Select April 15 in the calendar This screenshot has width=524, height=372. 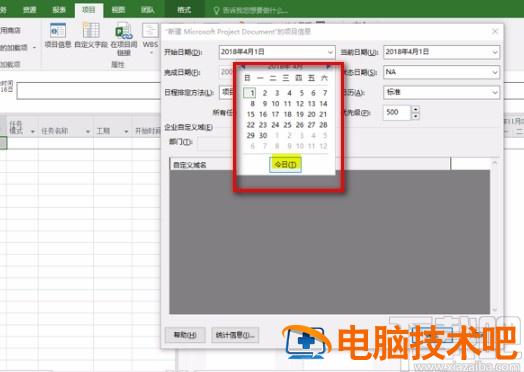(x=251, y=114)
